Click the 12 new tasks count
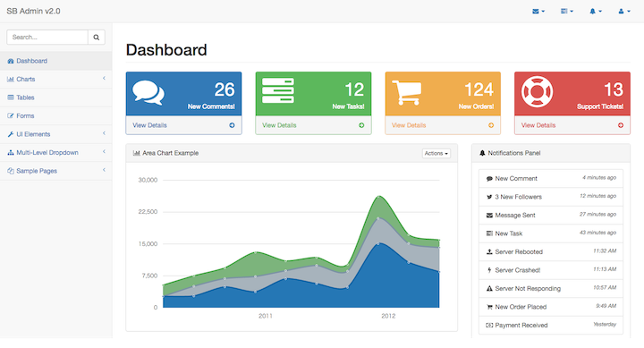 (354, 89)
